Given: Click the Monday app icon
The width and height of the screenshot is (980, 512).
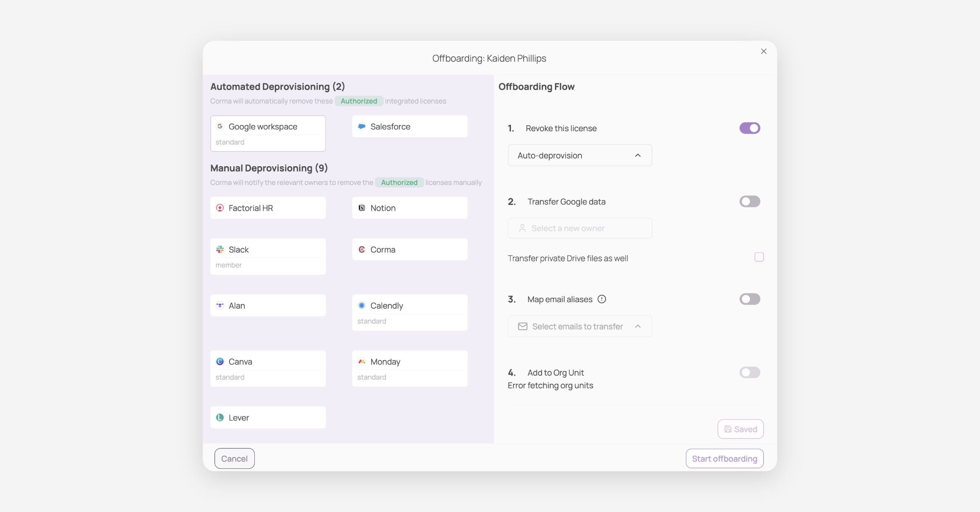Looking at the screenshot, I should click(x=361, y=361).
